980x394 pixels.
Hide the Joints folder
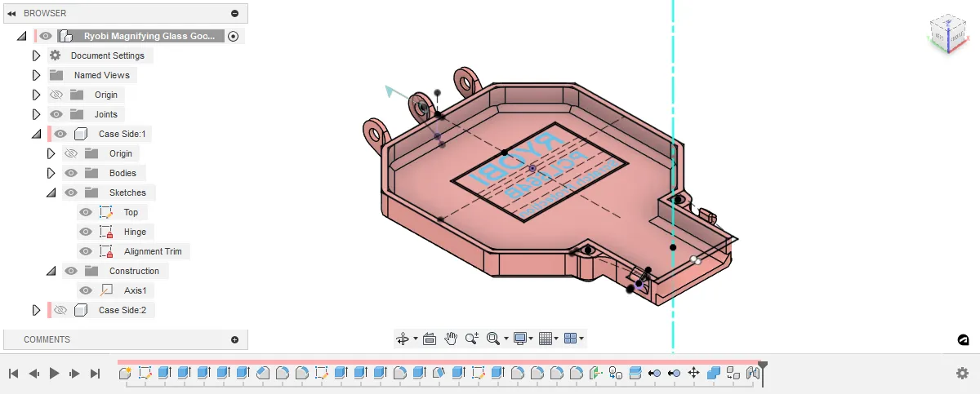tap(56, 114)
